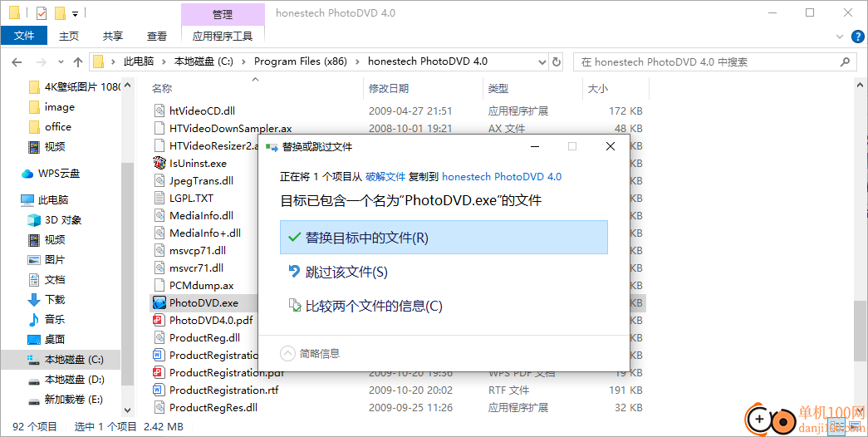Open 文档 folder in the sidebar
The height and width of the screenshot is (437, 868).
pos(55,280)
